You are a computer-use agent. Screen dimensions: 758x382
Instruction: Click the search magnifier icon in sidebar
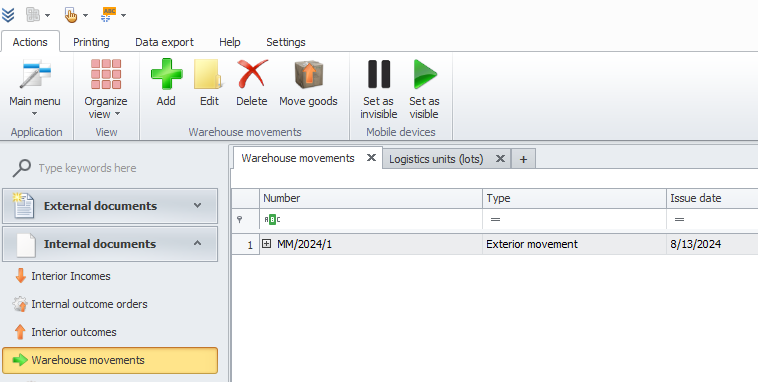[x=22, y=168]
